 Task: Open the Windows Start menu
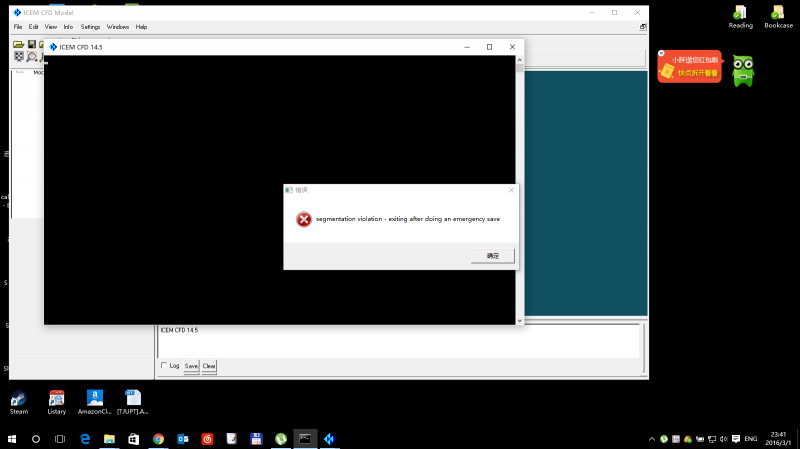tap(12, 439)
